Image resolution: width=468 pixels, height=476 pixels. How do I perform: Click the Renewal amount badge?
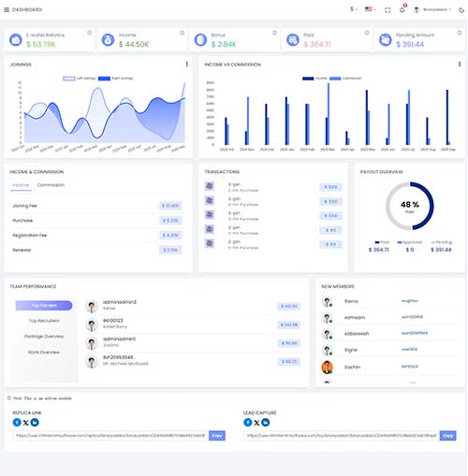[170, 250]
